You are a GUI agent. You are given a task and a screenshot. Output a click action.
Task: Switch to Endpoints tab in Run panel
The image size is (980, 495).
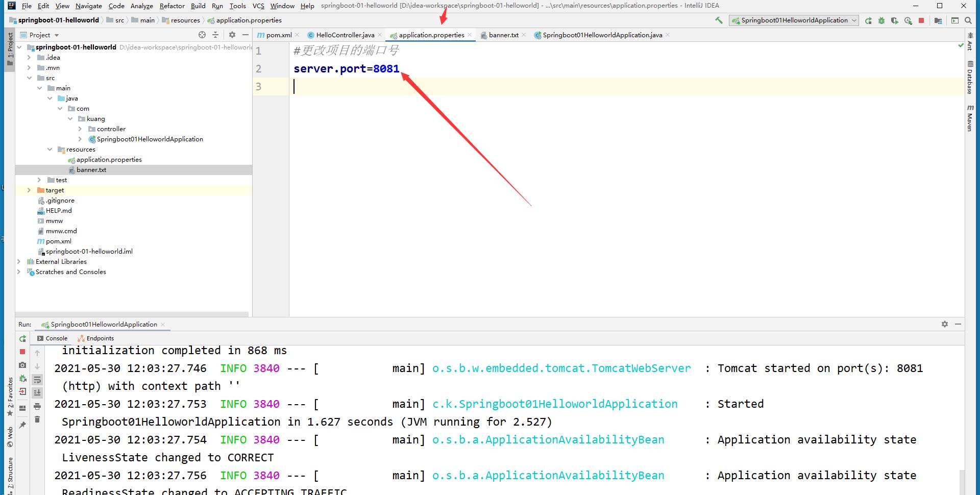coord(96,338)
